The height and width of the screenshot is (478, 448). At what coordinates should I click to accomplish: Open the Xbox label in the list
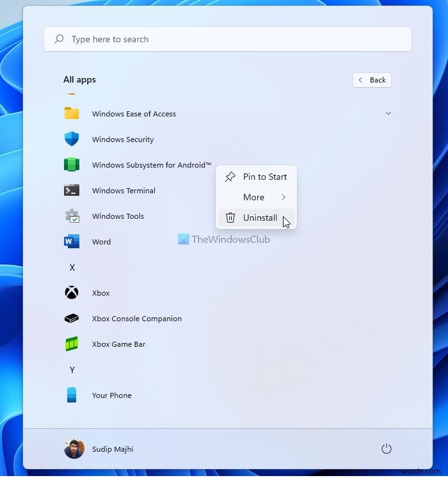pyautogui.click(x=100, y=293)
